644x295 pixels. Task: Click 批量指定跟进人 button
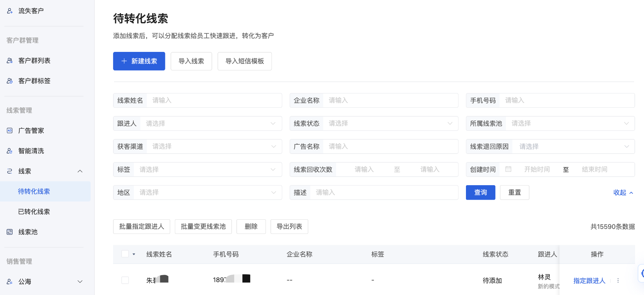tap(141, 226)
